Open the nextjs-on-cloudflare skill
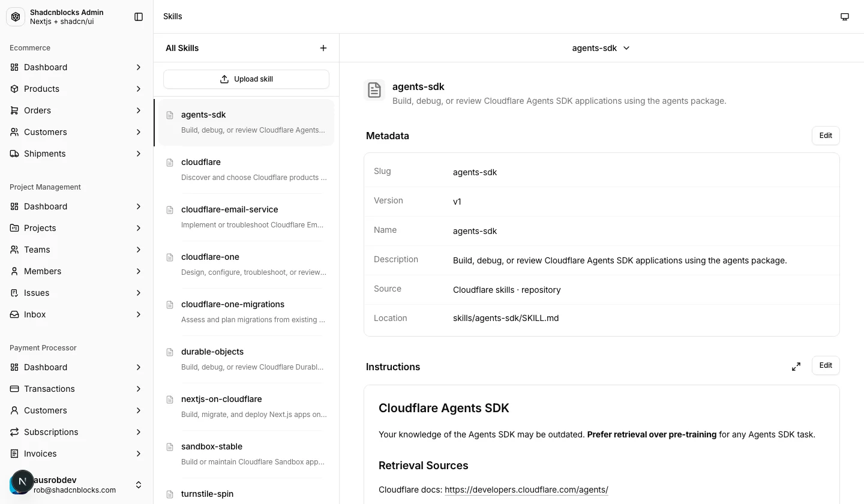The width and height of the screenshot is (864, 504). [x=246, y=407]
